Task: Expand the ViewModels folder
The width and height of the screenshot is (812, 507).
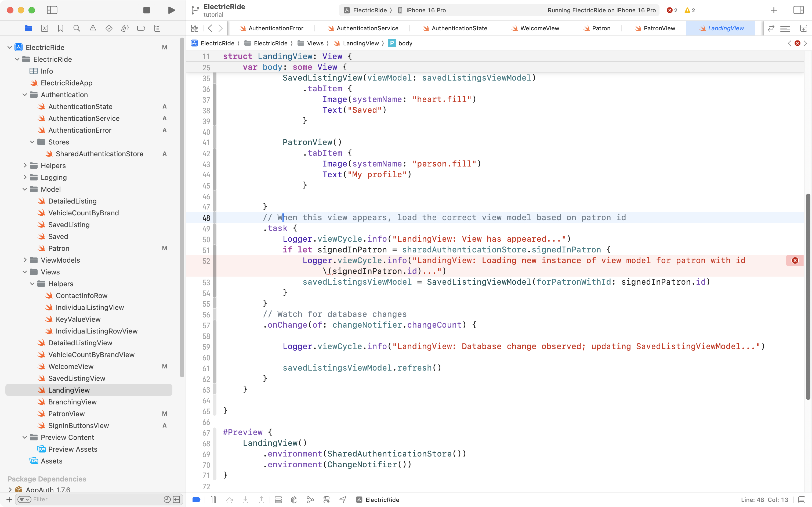Action: pyautogui.click(x=25, y=260)
